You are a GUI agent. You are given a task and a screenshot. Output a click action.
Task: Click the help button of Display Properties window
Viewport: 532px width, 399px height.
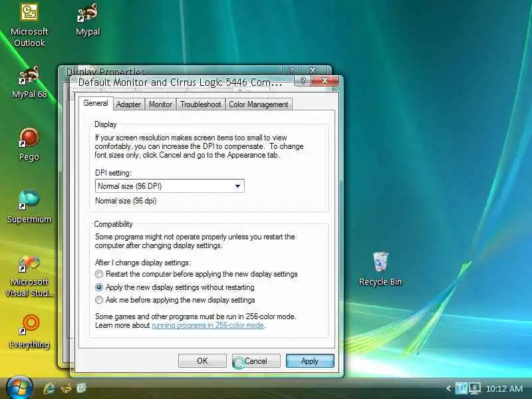click(x=291, y=70)
